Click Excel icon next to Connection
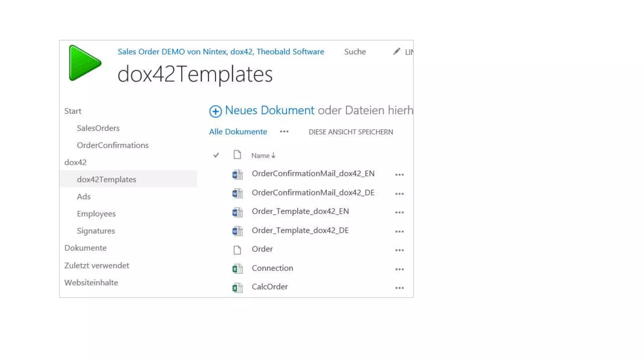644x362 pixels. coord(237,269)
